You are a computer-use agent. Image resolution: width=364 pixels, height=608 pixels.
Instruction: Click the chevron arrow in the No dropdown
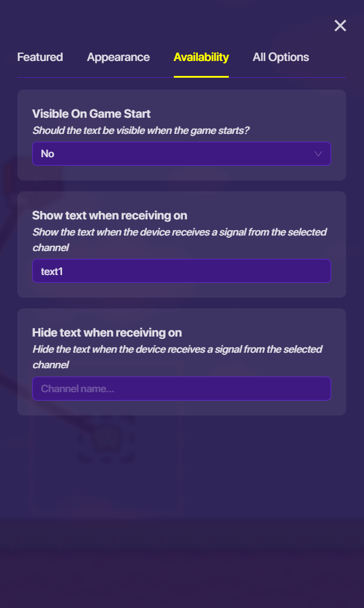point(318,154)
